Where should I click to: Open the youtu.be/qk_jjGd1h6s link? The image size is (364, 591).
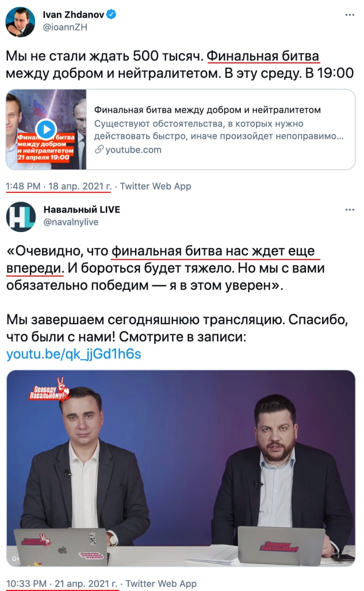(x=74, y=354)
